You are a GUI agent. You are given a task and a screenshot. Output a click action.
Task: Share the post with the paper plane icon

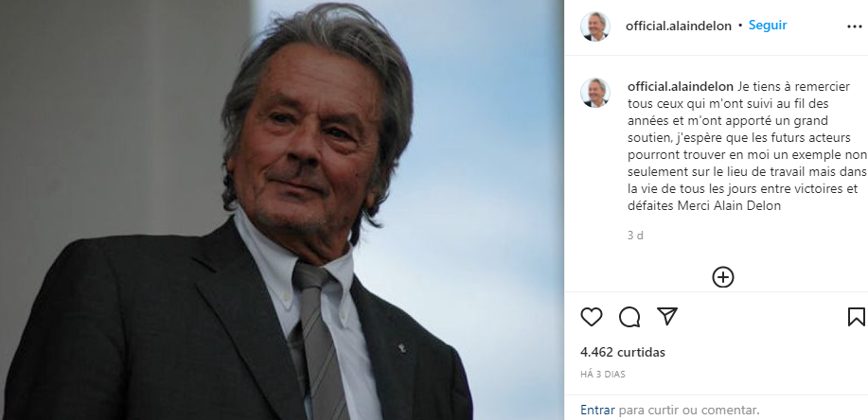pyautogui.click(x=666, y=316)
